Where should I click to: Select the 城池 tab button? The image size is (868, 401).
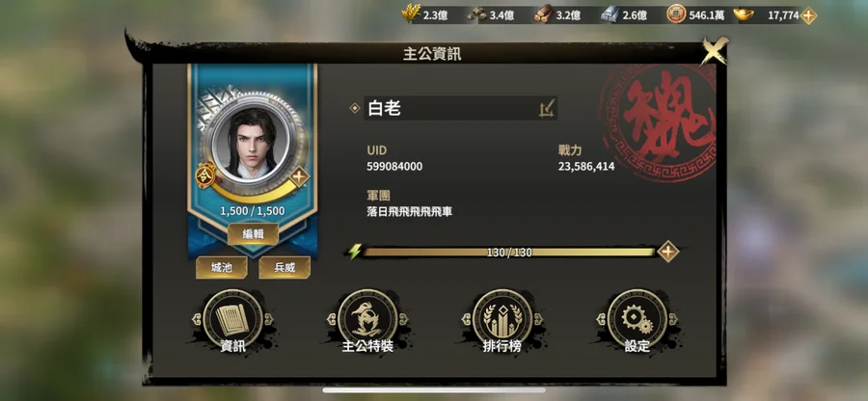222,268
